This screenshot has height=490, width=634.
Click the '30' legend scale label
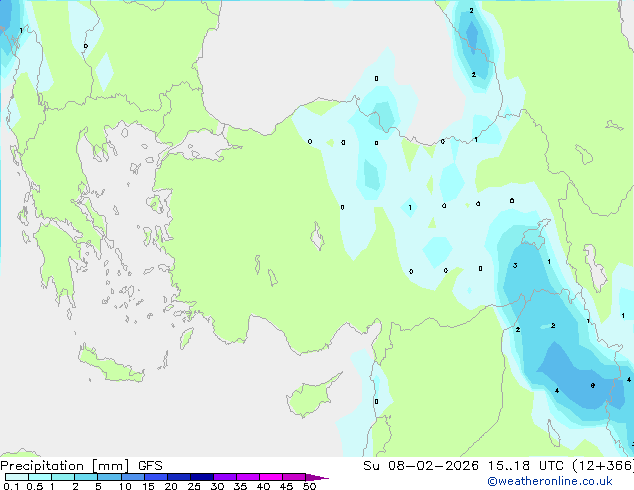pyautogui.click(x=217, y=486)
